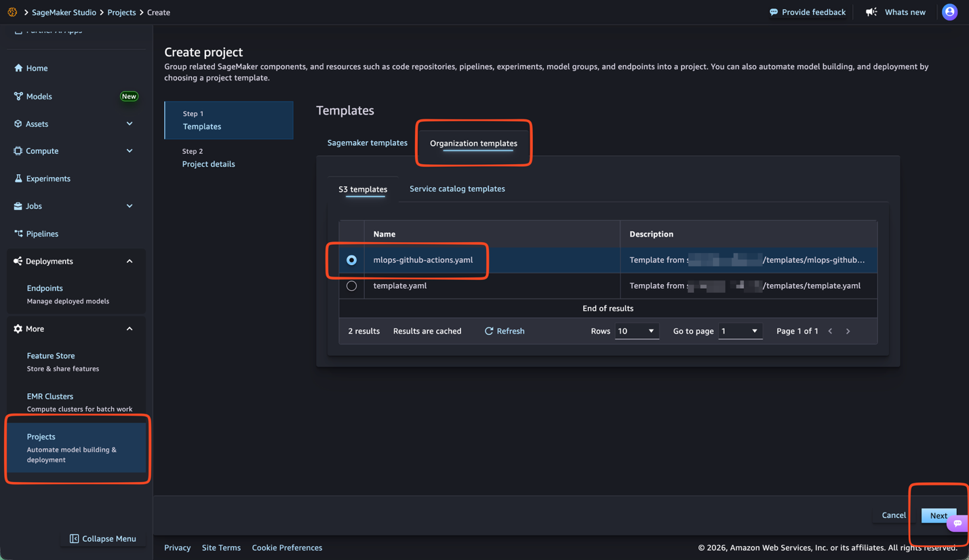Select the mlops-github-actions.yaml radio button

tap(351, 260)
